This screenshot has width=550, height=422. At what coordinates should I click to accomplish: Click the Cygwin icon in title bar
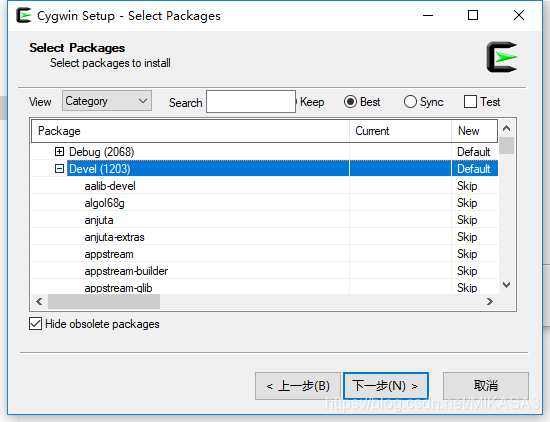click(x=24, y=16)
